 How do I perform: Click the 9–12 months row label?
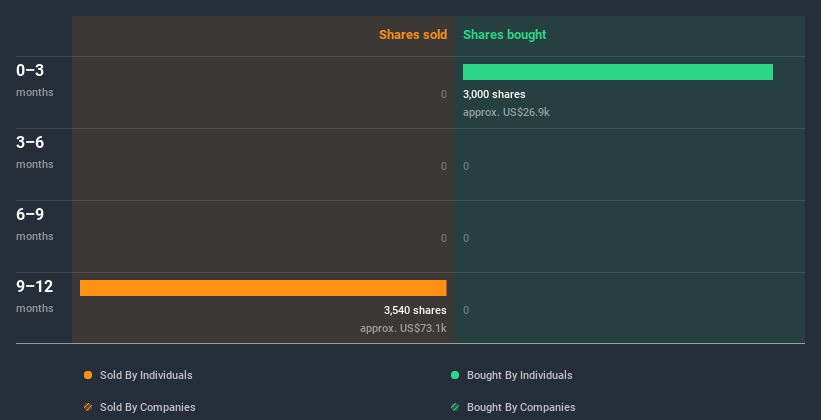coord(35,296)
